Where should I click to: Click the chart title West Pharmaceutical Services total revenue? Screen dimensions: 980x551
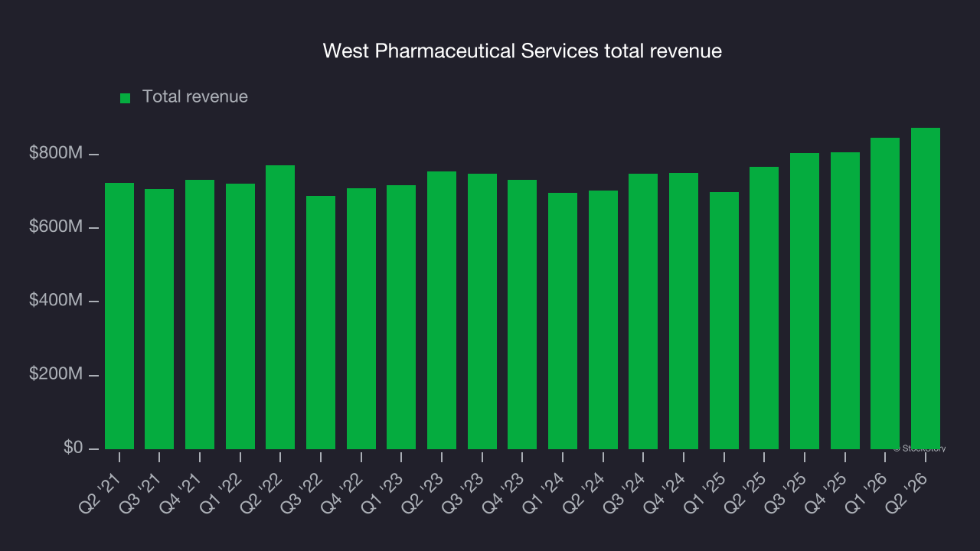pos(522,51)
